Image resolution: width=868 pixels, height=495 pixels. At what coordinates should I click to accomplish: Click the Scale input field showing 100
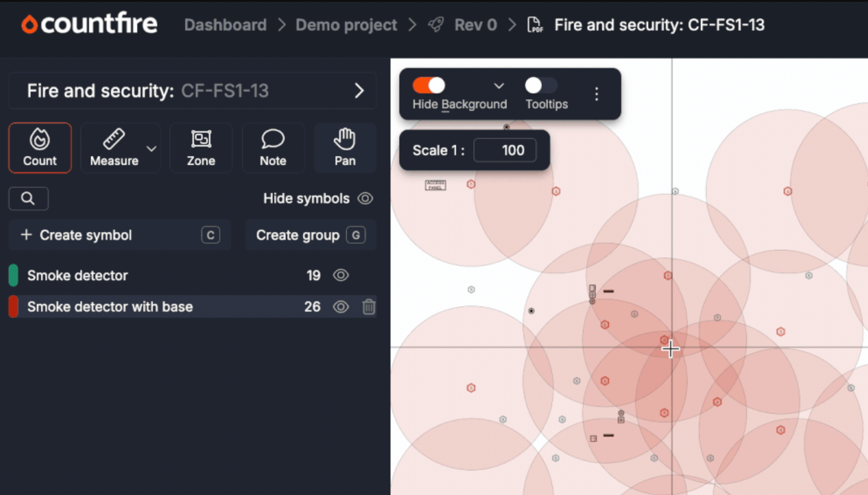[505, 150]
